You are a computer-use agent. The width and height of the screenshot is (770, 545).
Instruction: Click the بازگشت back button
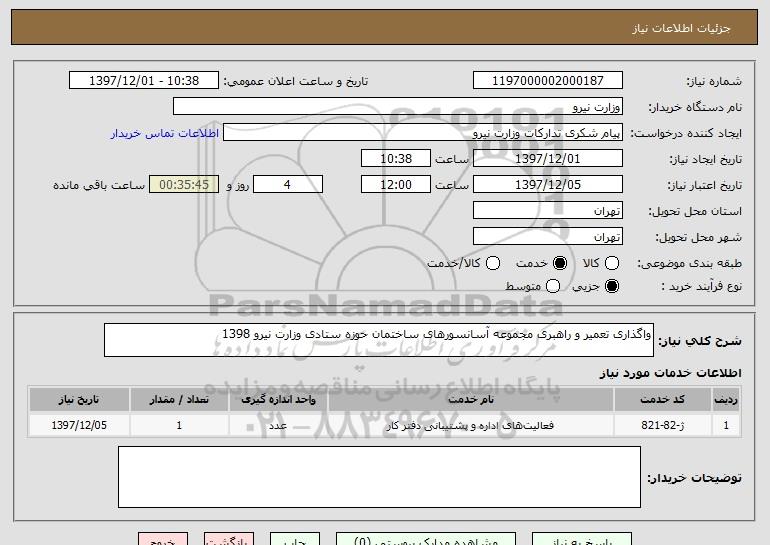229,539
